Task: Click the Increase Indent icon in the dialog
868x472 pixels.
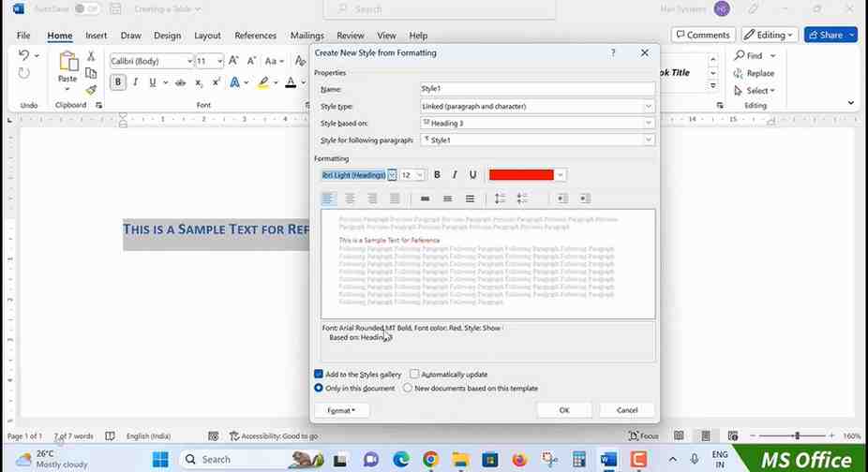Action: point(585,199)
